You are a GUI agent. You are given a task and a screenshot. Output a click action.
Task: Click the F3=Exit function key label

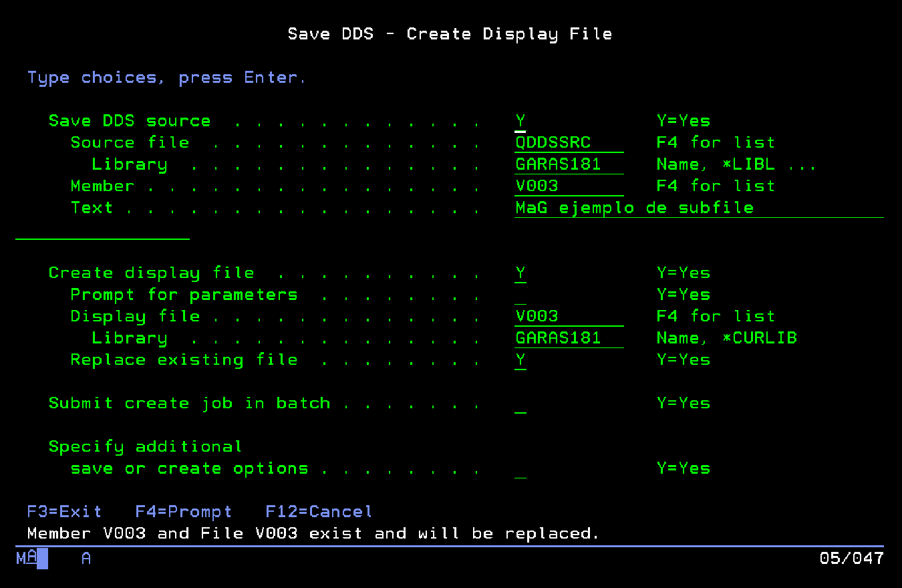point(63,511)
